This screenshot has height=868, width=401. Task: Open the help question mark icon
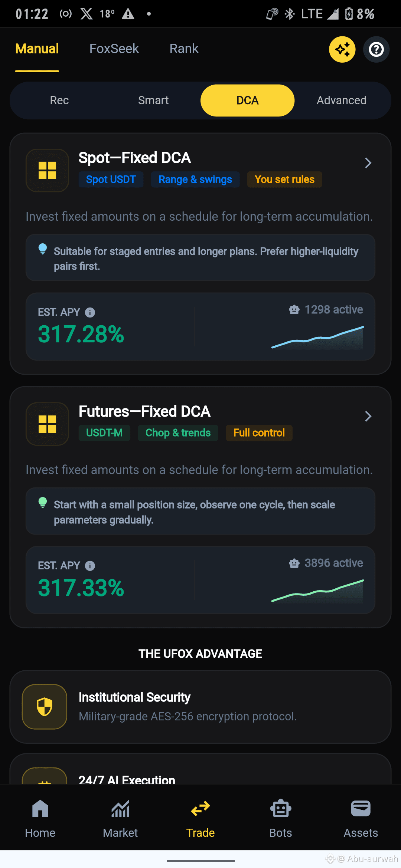[376, 49]
